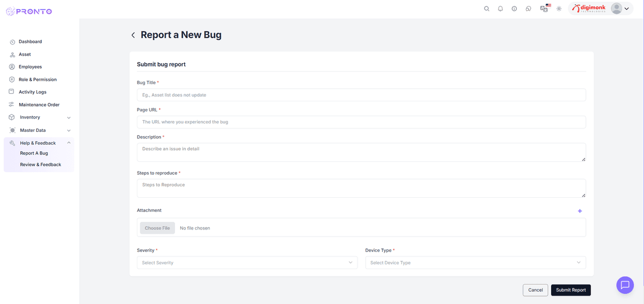Viewport: 644px width, 304px height.
Task: Click the Cancel button
Action: click(535, 290)
